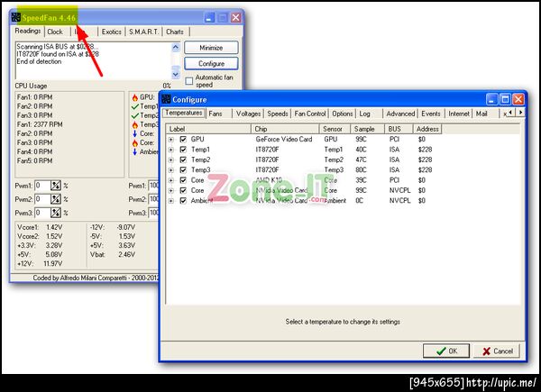Uncheck the NVCPL Core 99C row checkbox

pyautogui.click(x=183, y=190)
